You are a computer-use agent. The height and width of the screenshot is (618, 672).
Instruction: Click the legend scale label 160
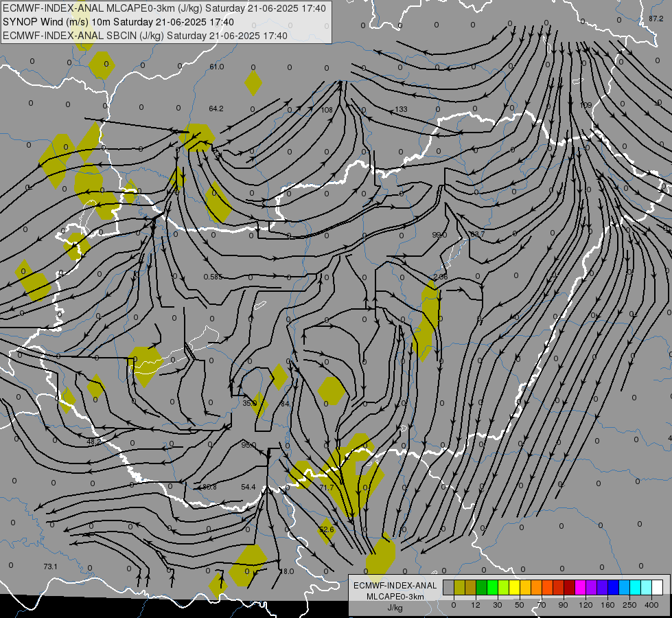pos(607,605)
